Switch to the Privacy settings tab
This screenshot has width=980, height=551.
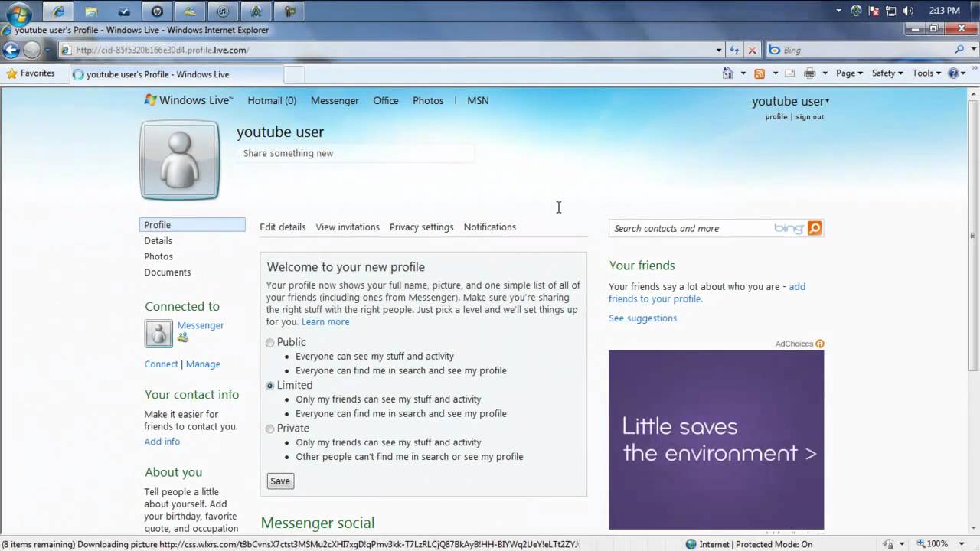[x=421, y=227]
